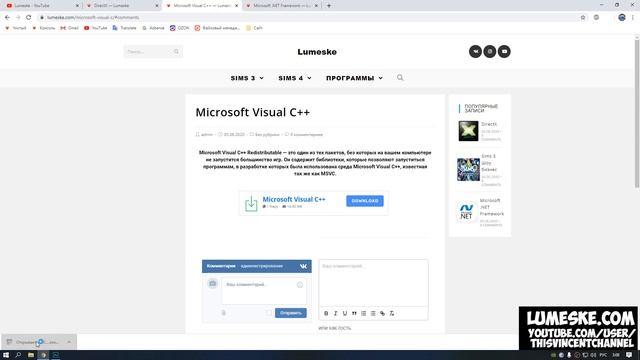
Task: Open the Instagram round icon in the header
Action: click(x=490, y=51)
